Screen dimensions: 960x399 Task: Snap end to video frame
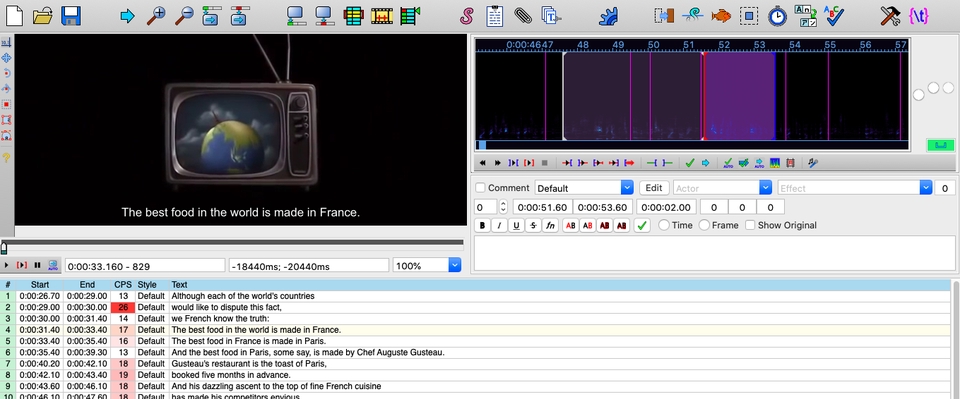324,15
